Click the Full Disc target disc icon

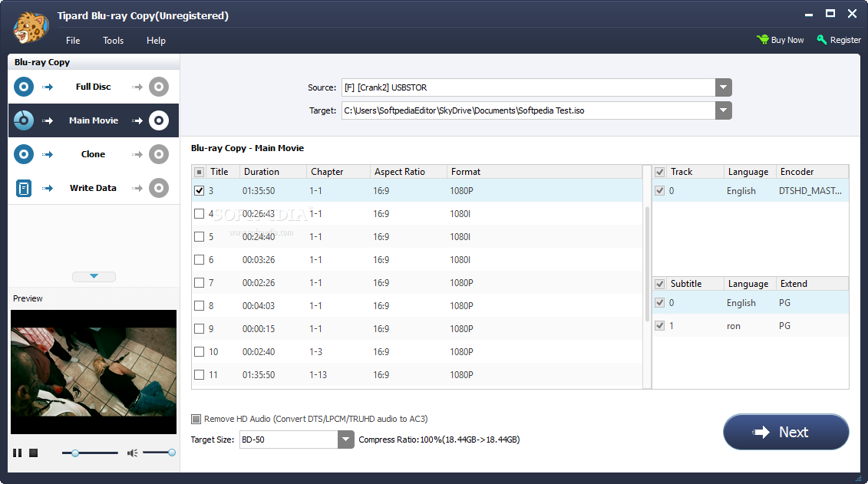tap(159, 87)
